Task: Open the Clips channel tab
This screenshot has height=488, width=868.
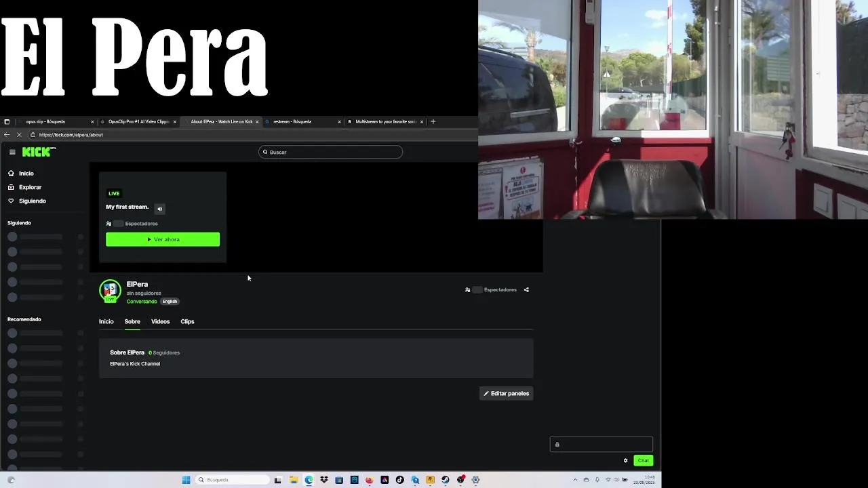Action: click(187, 321)
